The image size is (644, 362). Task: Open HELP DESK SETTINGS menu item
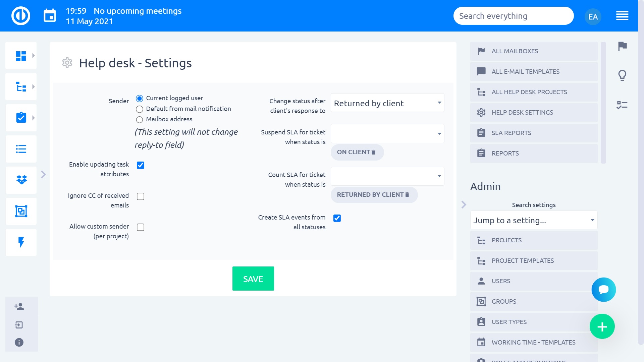click(x=534, y=113)
